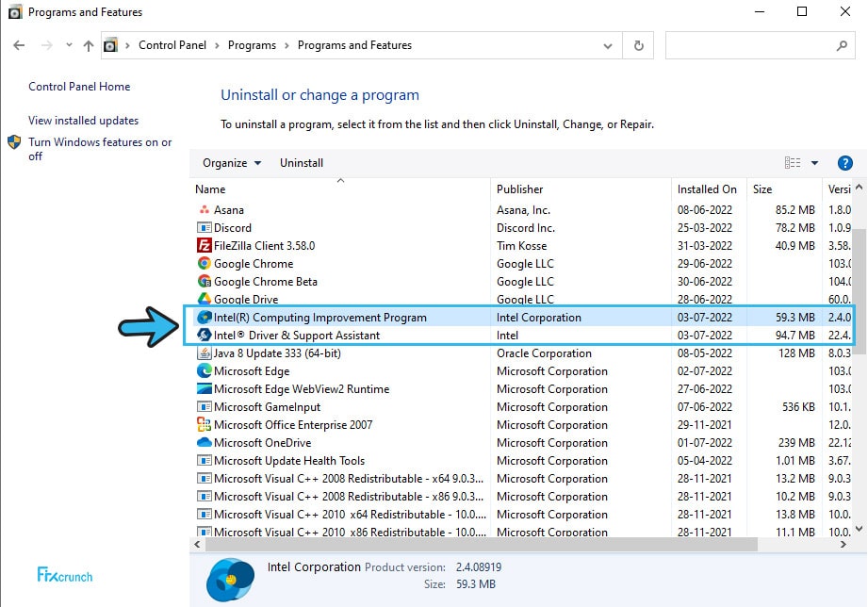
Task: Click the Intel Computing Improvement Program icon
Action: click(x=205, y=318)
